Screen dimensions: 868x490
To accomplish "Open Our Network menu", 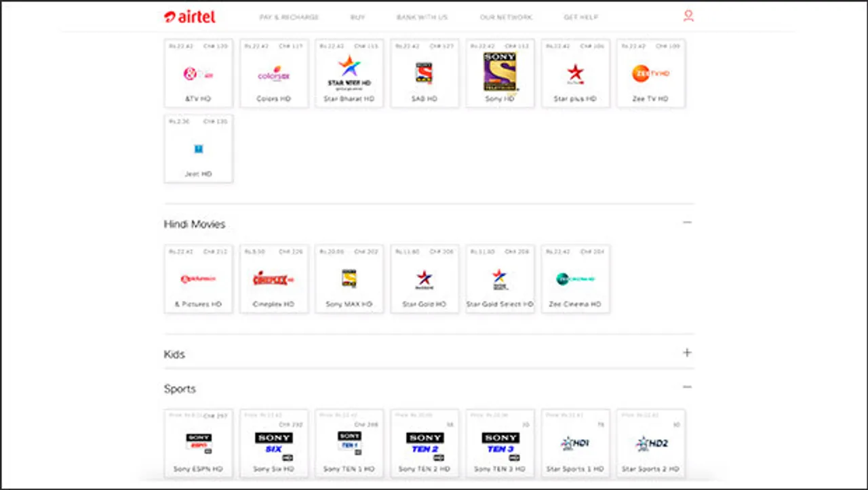I will pyautogui.click(x=506, y=17).
